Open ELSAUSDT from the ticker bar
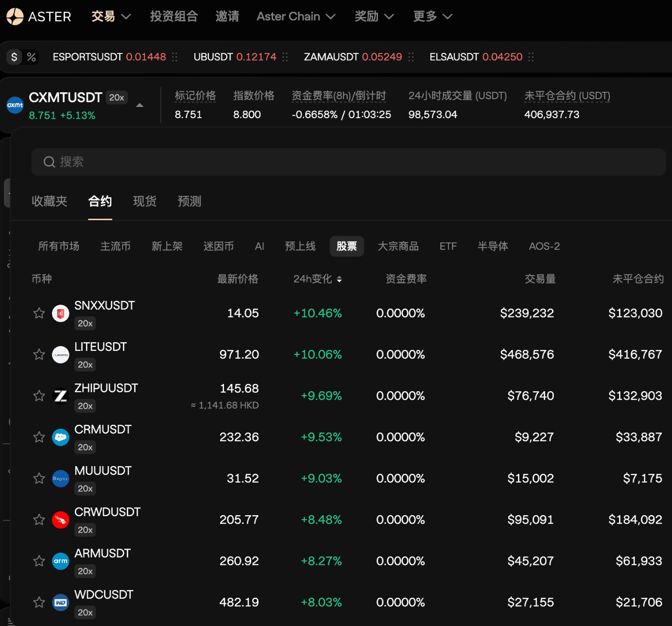The height and width of the screenshot is (626, 672). 476,57
